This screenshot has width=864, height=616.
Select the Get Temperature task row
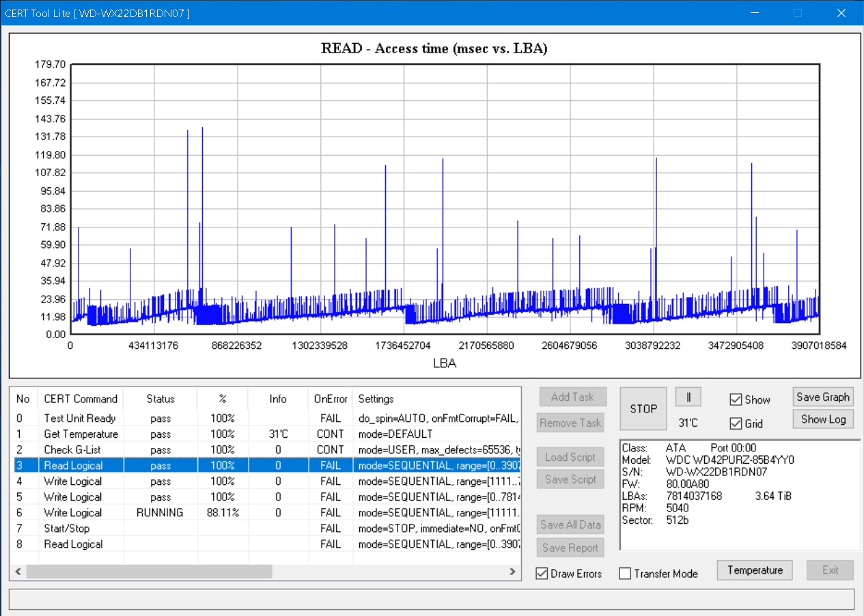pos(81,434)
